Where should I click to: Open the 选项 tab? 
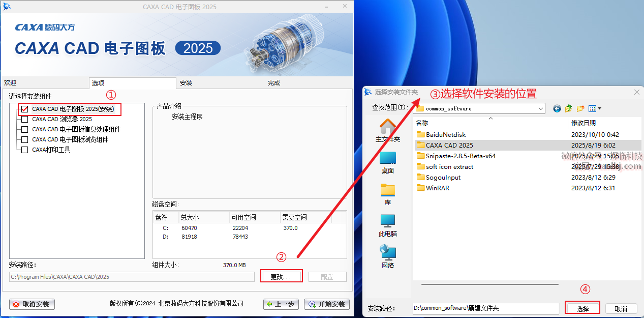point(132,83)
